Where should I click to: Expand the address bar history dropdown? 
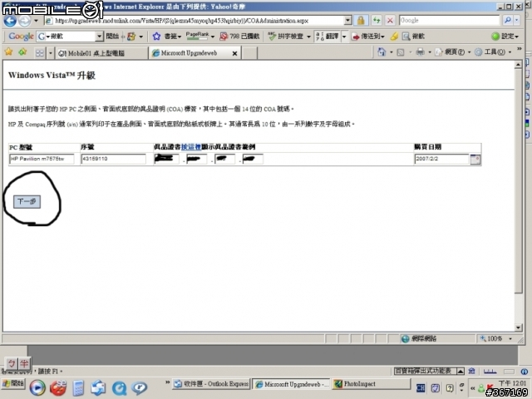[347, 21]
